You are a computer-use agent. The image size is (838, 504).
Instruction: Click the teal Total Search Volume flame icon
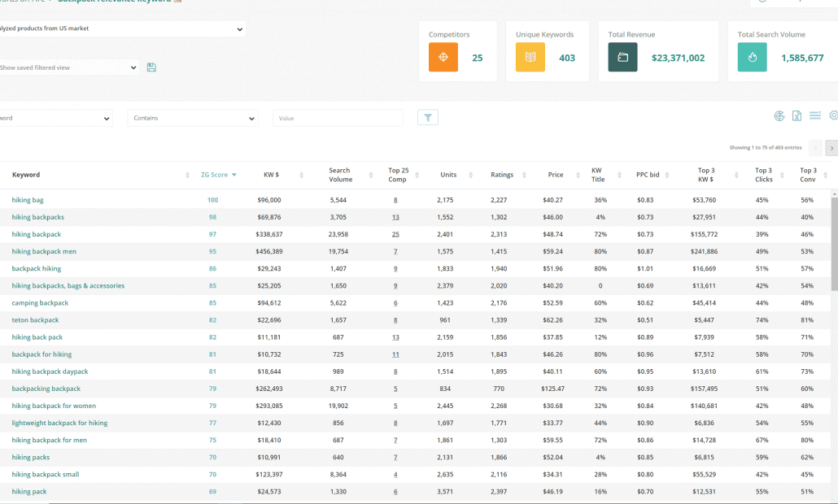tap(752, 57)
